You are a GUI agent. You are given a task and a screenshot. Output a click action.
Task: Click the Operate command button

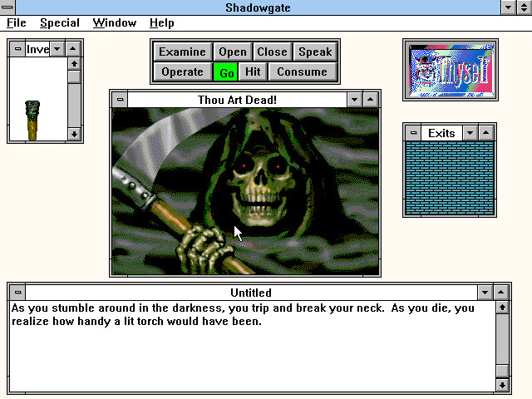(x=183, y=72)
